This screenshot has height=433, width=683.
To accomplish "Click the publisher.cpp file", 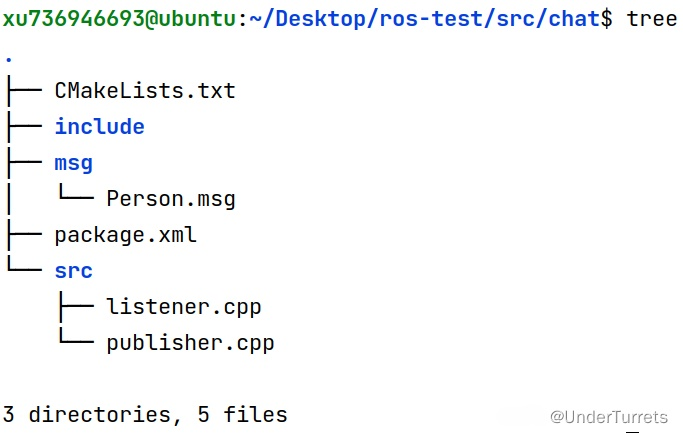I will [190, 343].
